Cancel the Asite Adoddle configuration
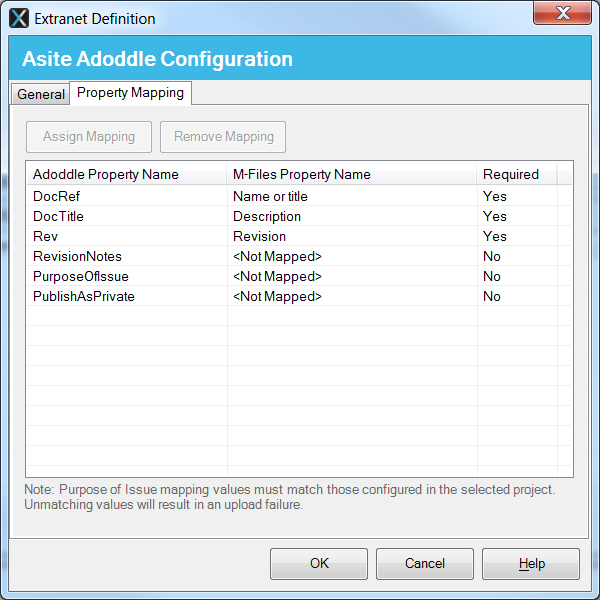Screen dimensions: 600x600 [x=425, y=563]
